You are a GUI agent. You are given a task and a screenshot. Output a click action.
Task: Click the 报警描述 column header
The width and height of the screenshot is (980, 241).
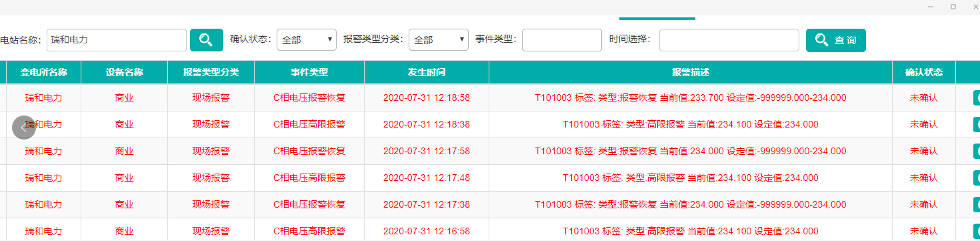pyautogui.click(x=691, y=72)
